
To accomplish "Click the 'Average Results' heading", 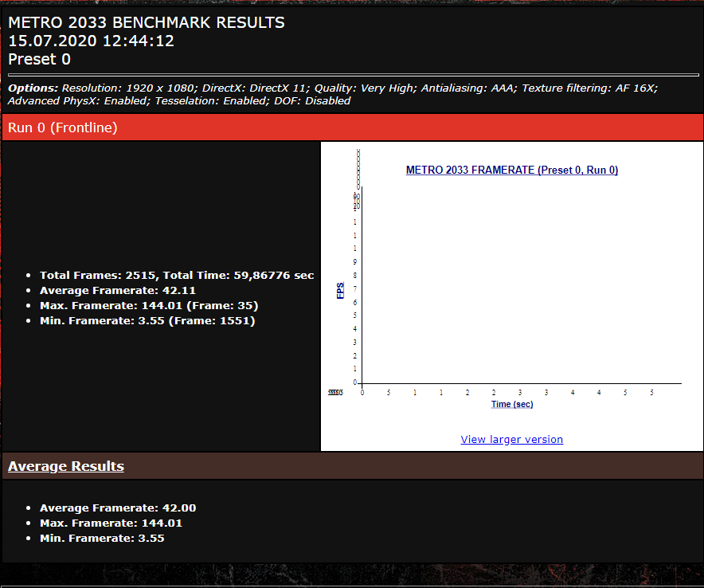I will 66,466.
